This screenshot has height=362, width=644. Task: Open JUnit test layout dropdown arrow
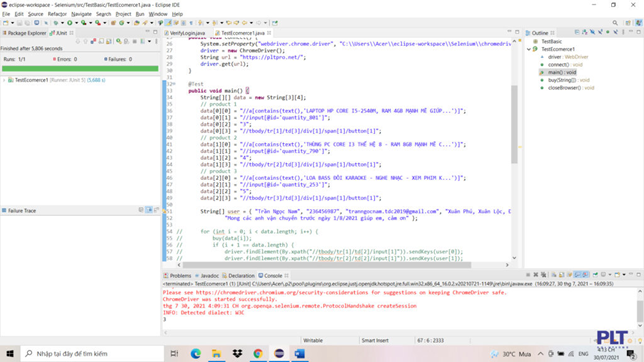point(150,41)
